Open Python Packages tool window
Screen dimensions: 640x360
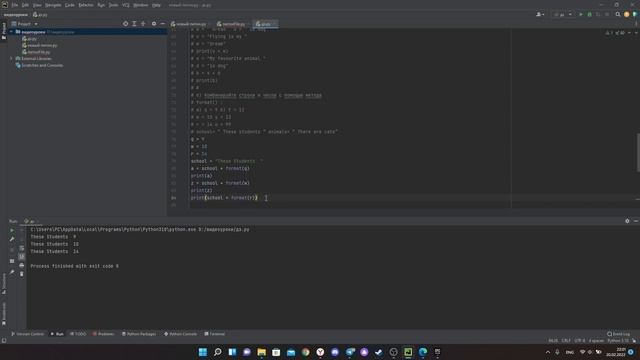tap(139, 334)
